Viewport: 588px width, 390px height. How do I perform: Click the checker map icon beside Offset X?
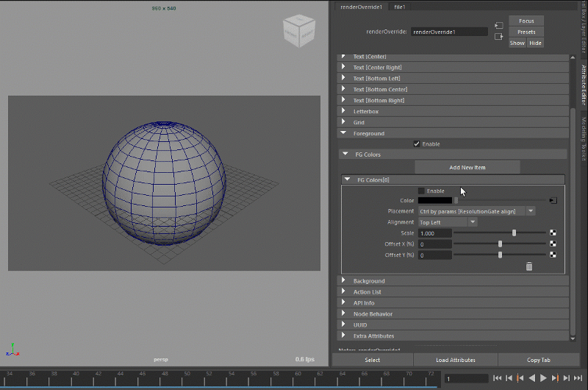point(553,244)
